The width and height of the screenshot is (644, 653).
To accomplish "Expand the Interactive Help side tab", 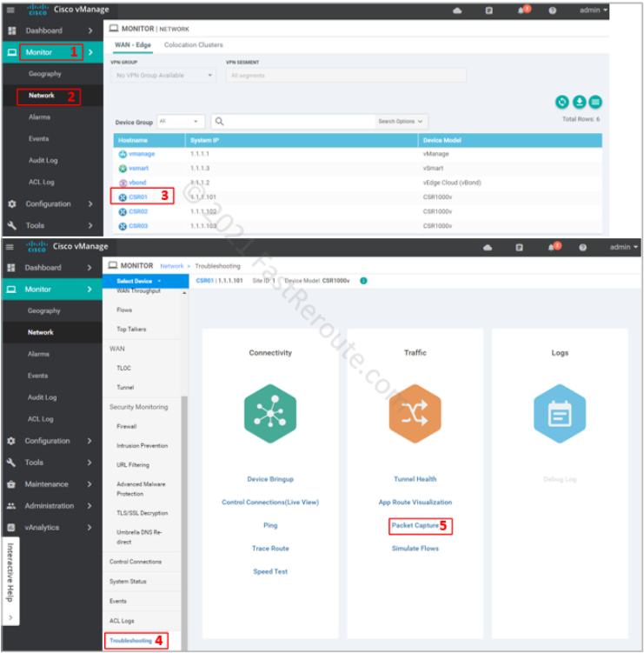I will click(10, 581).
